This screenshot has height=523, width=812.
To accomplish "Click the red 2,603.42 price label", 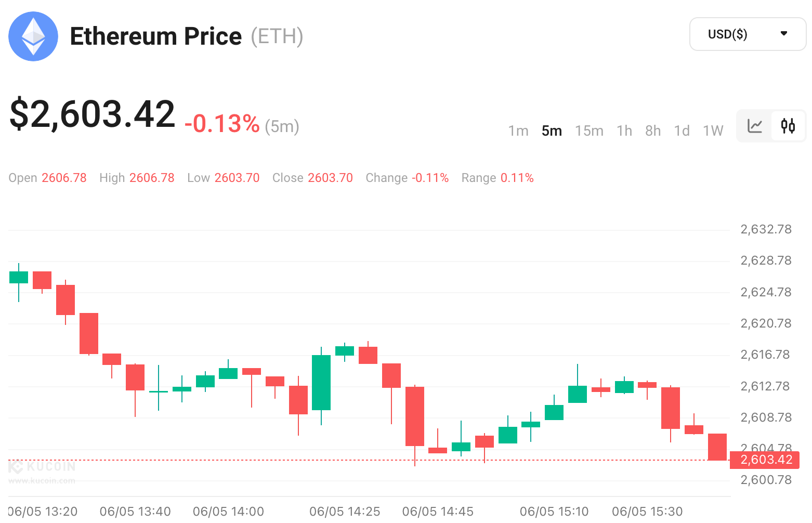I will 766,460.
